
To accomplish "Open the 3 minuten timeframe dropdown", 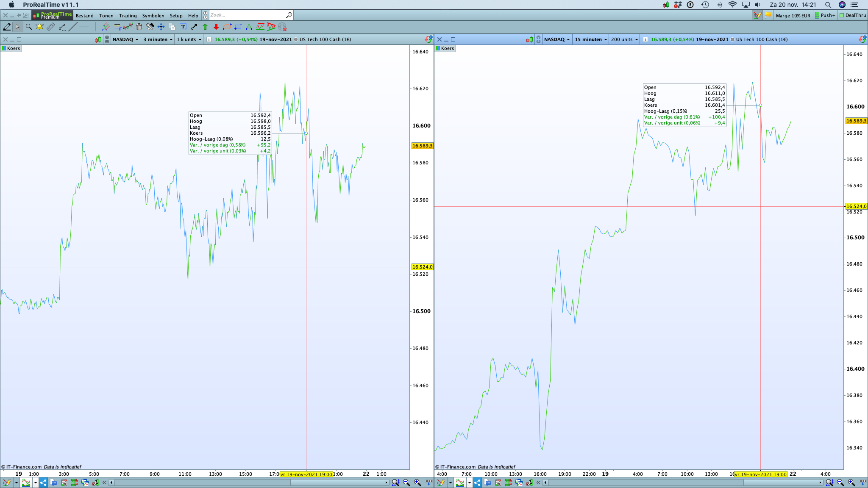I will click(158, 39).
